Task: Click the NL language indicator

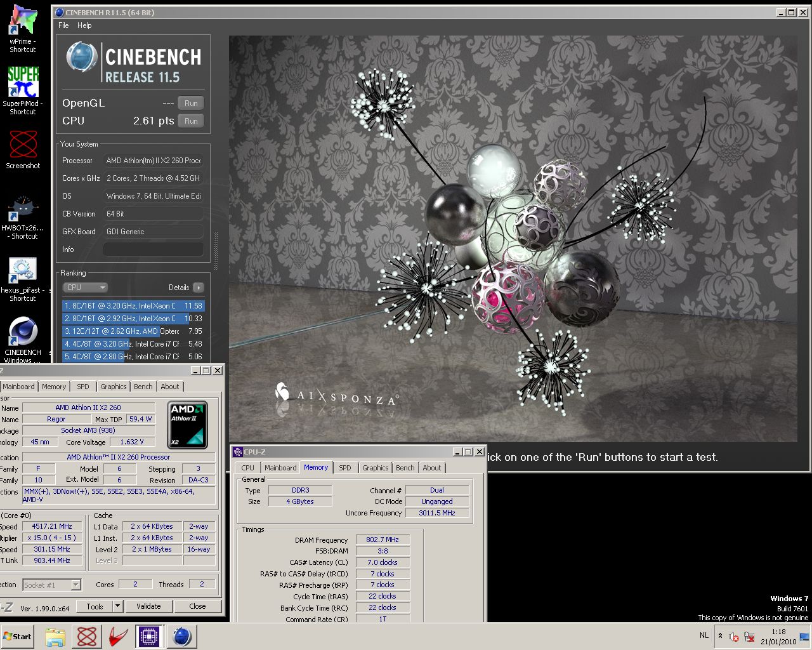Action: pos(704,635)
